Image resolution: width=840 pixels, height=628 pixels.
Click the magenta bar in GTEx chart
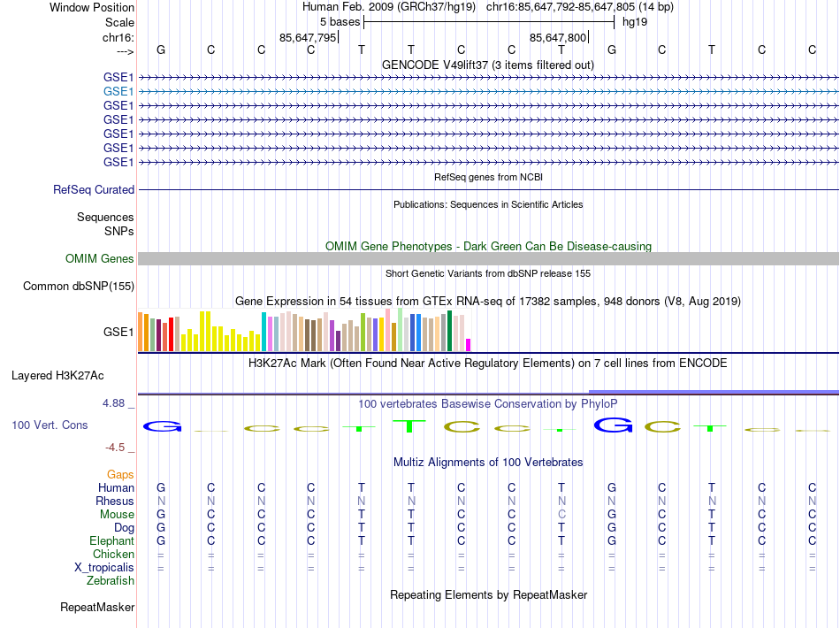pyautogui.click(x=469, y=345)
